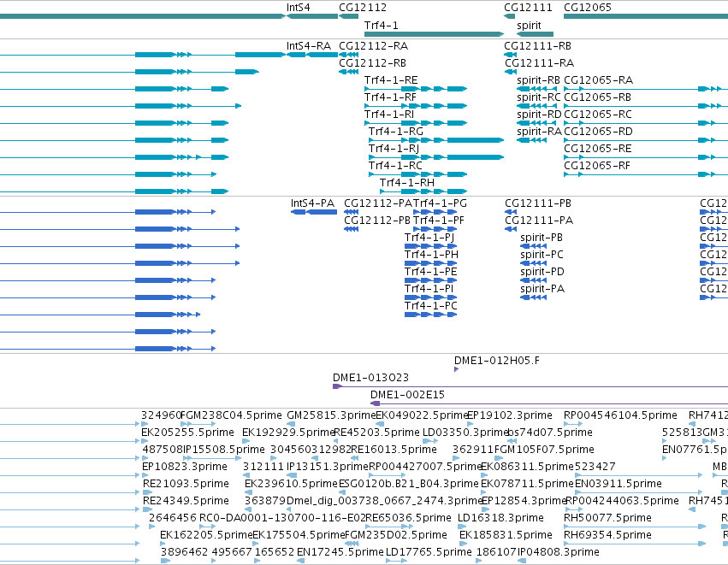
Task: Click the Trf4-1-RJ transcript label
Action: click(394, 149)
